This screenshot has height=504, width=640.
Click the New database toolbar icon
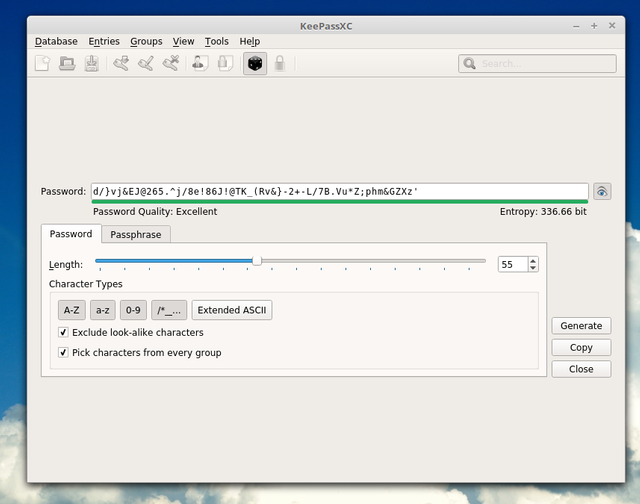pyautogui.click(x=42, y=63)
